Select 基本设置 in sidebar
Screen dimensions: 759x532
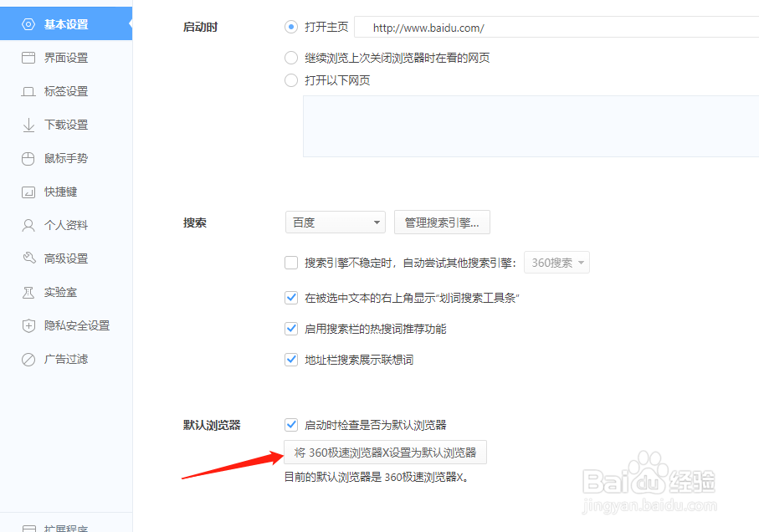point(66,24)
